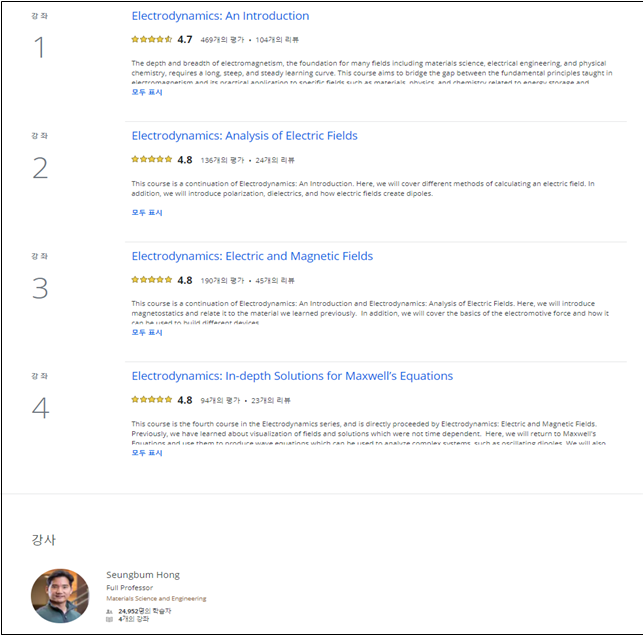The width and height of the screenshot is (643, 635).
Task: Click the courses icon beside 4개의 강좌
Action: tap(109, 619)
